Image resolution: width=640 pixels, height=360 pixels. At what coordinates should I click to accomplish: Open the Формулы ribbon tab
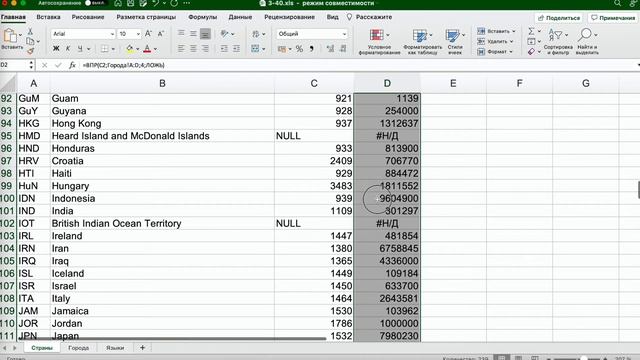[x=202, y=17]
